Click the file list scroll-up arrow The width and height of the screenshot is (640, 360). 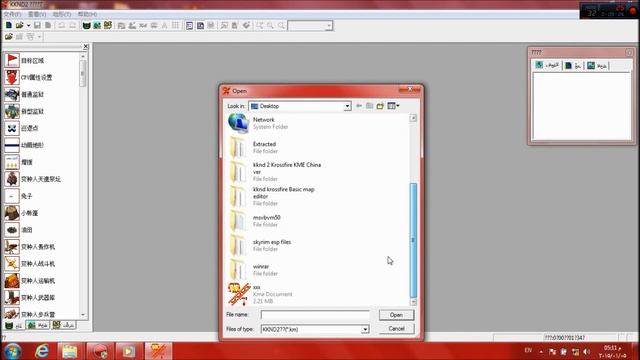(413, 118)
